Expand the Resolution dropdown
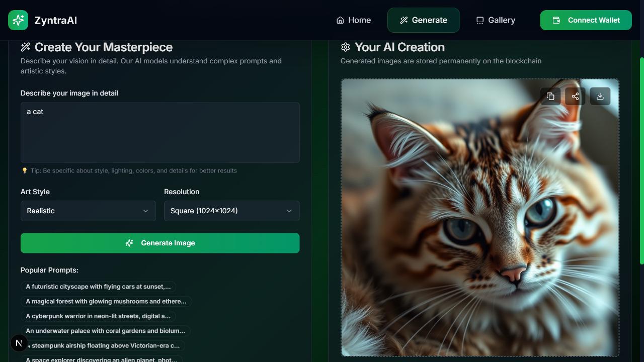644x362 pixels. tap(231, 211)
